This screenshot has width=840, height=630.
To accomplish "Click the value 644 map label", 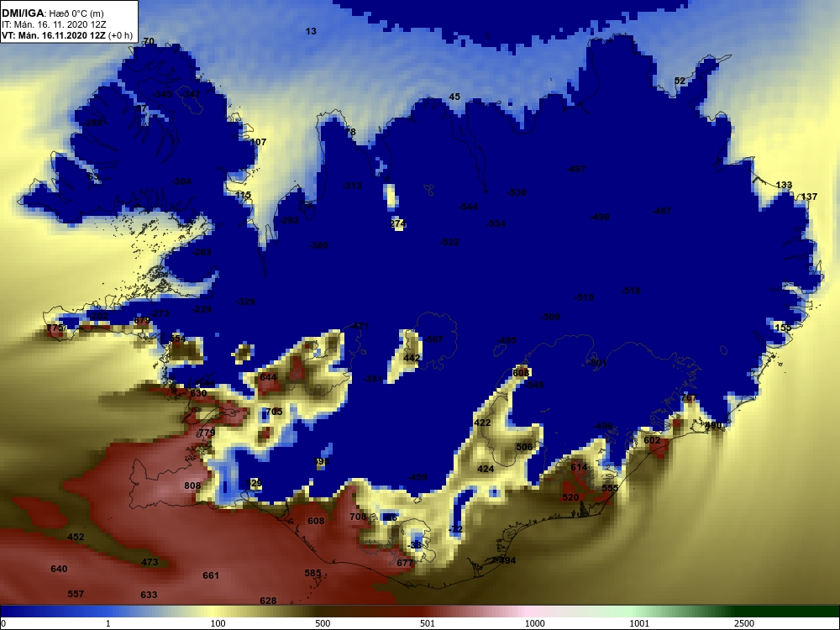I will (268, 377).
